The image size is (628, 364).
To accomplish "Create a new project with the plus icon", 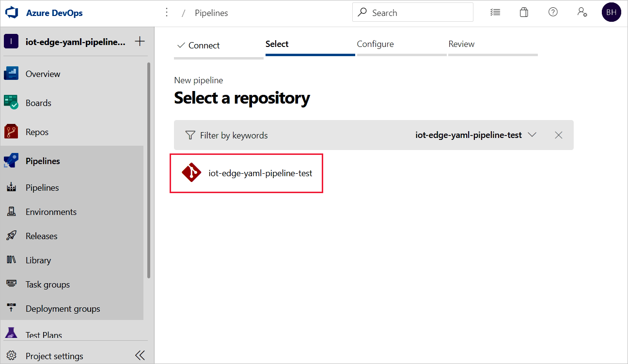I will point(140,41).
